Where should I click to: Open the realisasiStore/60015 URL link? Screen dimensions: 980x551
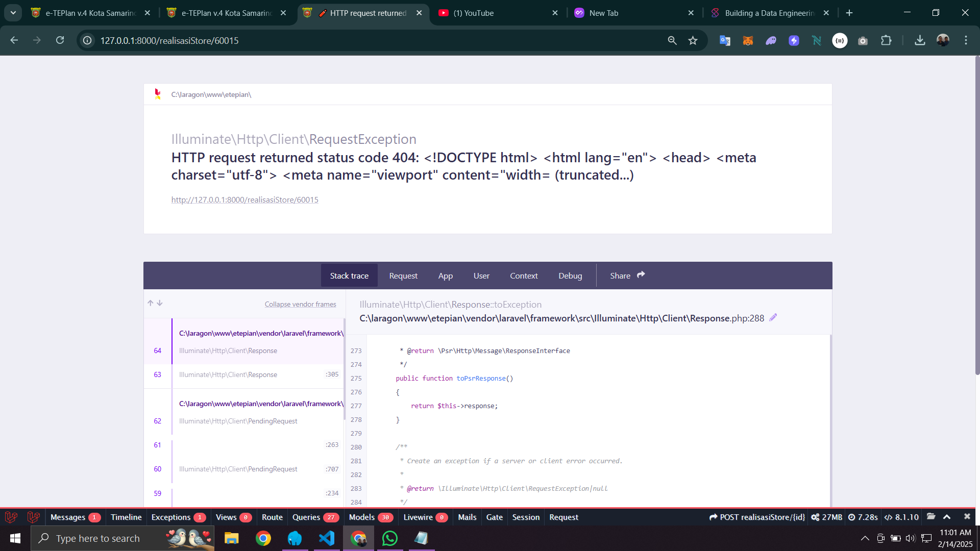point(244,199)
